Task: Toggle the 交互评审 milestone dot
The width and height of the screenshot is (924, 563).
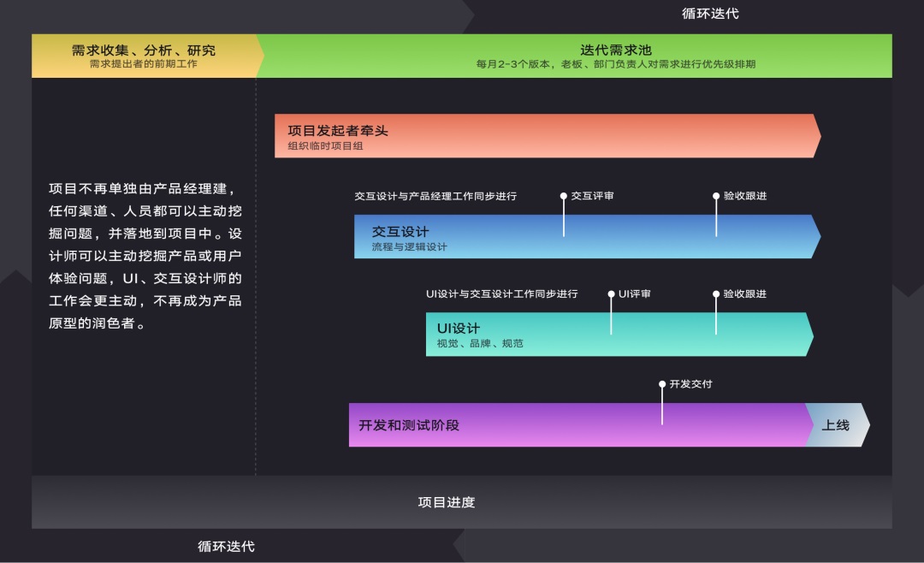Action: pos(563,196)
